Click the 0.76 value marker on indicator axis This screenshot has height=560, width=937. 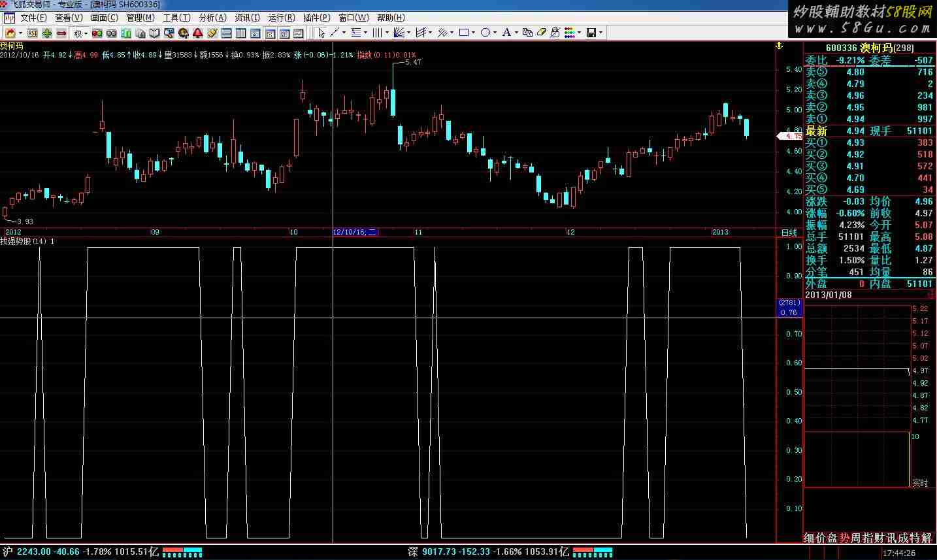(789, 312)
